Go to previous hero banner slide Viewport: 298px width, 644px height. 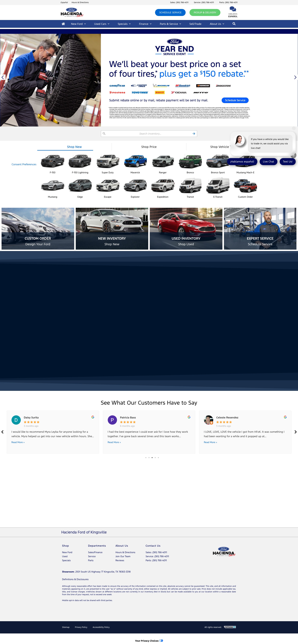[2, 77]
